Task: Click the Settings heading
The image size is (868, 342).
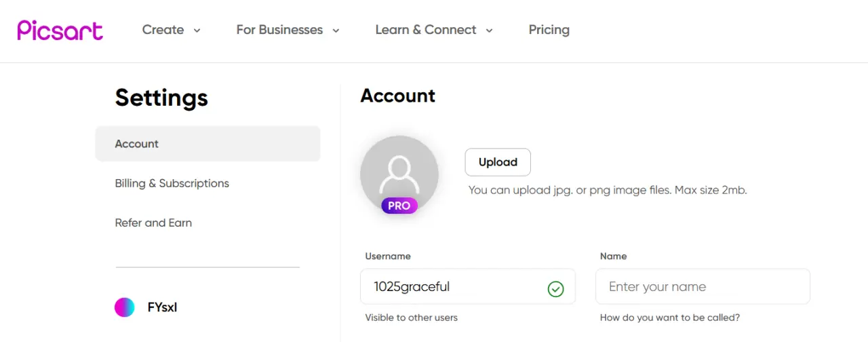Action: point(161,98)
